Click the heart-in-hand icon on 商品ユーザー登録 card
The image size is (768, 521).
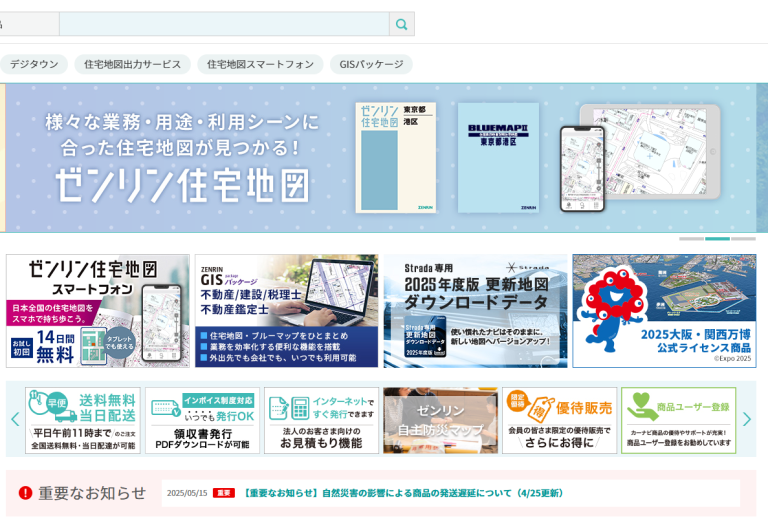coord(641,407)
